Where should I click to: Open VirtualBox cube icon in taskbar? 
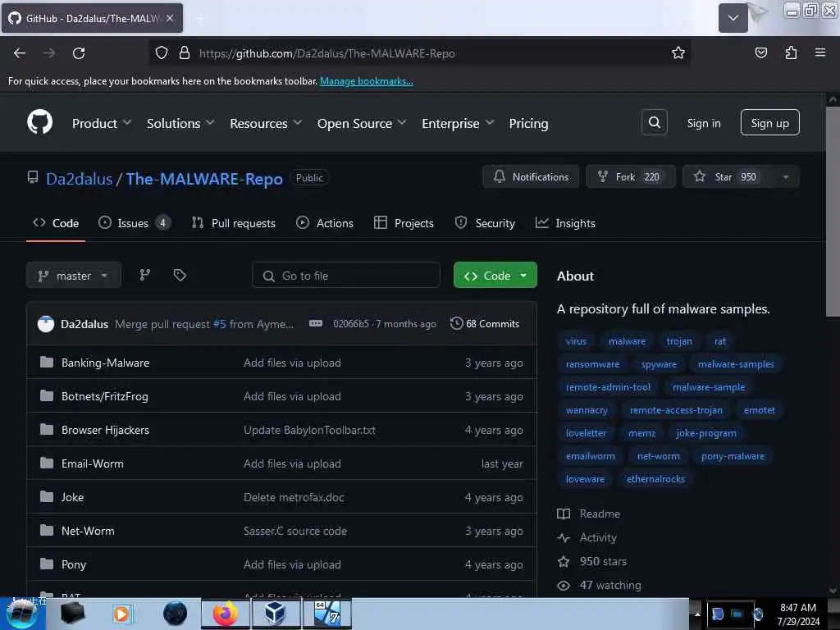click(275, 614)
